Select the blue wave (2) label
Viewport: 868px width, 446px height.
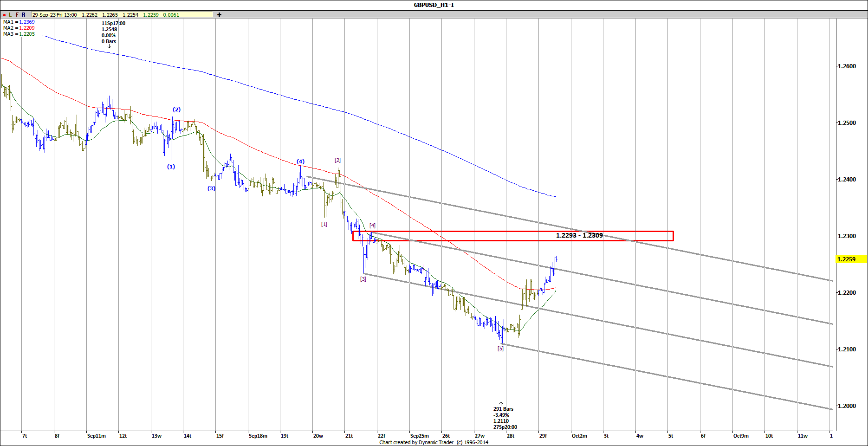tap(177, 110)
